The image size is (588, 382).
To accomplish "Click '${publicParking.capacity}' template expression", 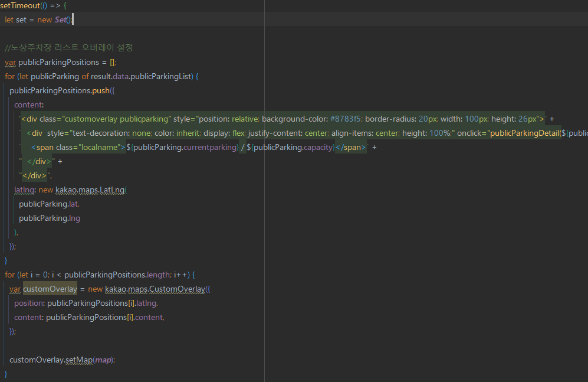I will 291,148.
